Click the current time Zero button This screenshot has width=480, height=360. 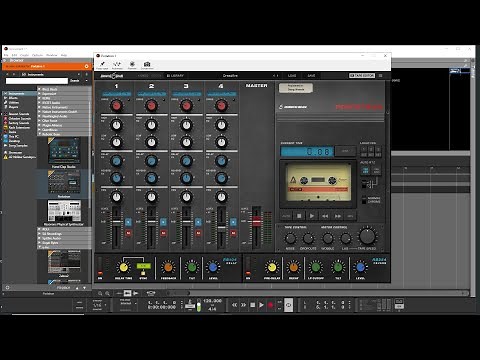345,151
